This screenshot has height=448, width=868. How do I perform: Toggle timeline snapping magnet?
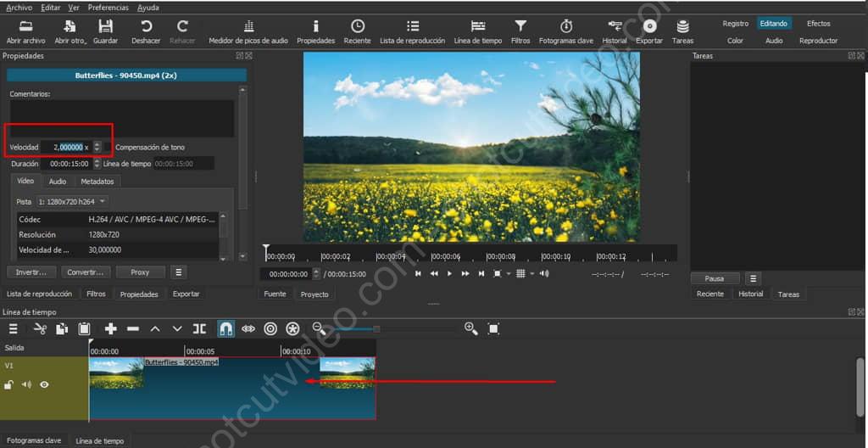[x=225, y=329]
